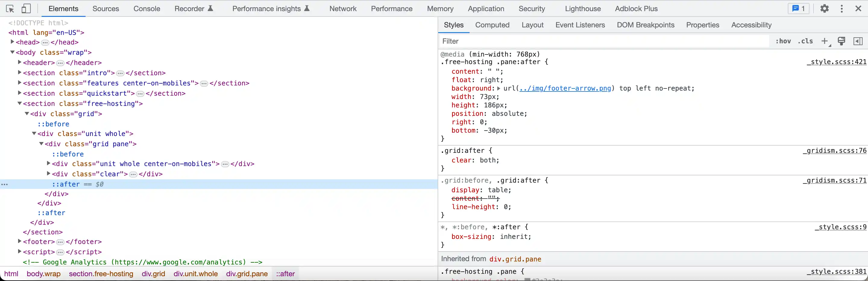The height and width of the screenshot is (281, 868).
Task: Open the Accessibility sidebar tab
Action: (x=751, y=25)
